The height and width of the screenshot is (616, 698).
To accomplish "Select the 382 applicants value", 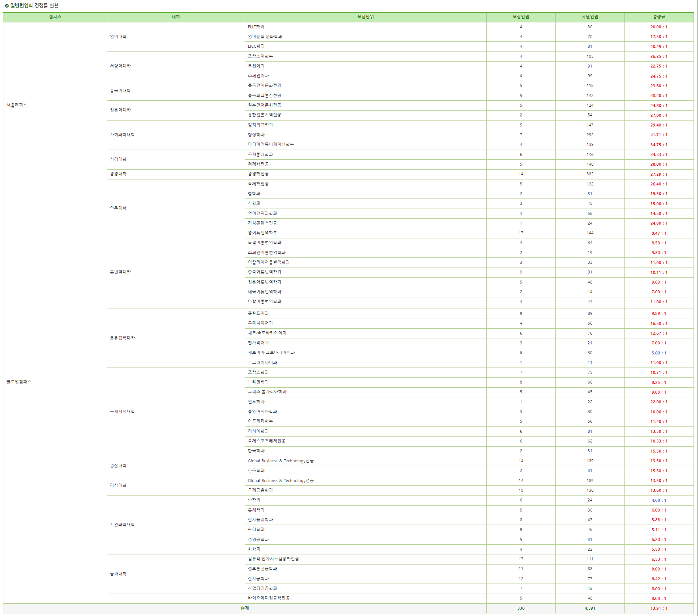I will click(x=590, y=174).
